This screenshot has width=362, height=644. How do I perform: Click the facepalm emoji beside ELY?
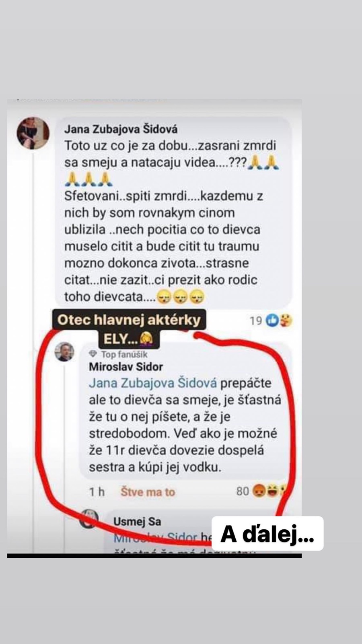click(146, 339)
